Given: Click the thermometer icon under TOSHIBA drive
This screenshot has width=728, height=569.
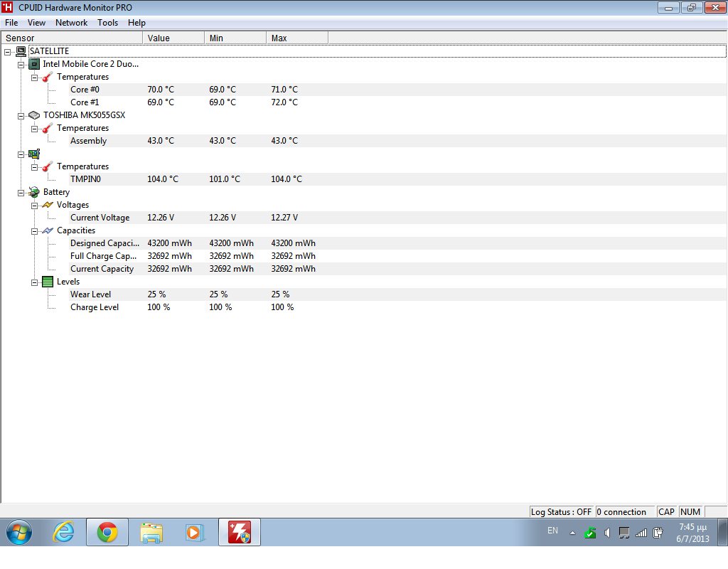Looking at the screenshot, I should (x=48, y=128).
